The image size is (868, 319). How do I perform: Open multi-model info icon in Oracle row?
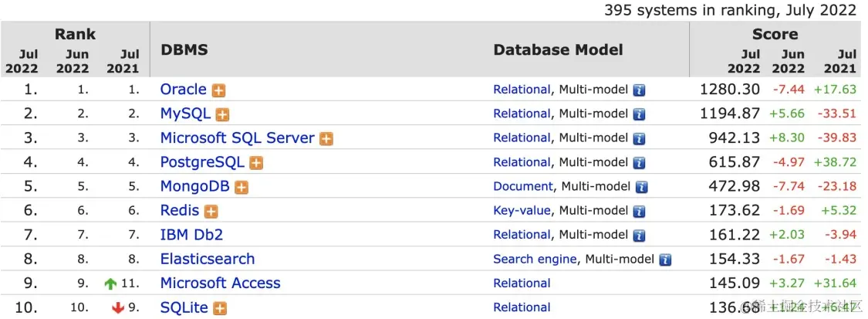pos(639,90)
